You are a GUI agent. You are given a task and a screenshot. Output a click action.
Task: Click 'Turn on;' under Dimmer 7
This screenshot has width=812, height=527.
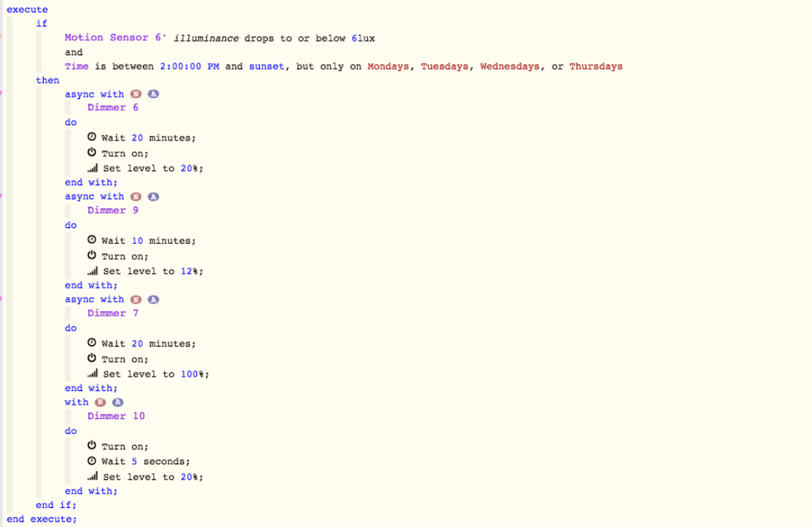[x=125, y=359]
